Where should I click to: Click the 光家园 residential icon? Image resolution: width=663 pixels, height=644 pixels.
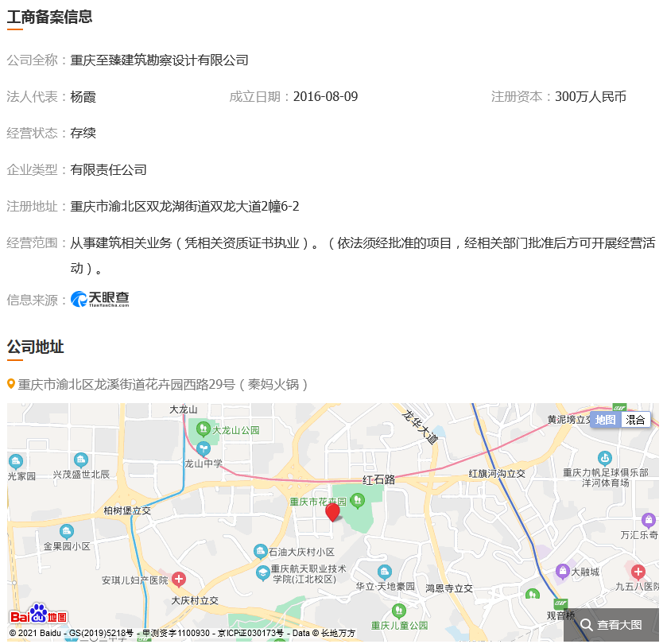[16, 461]
